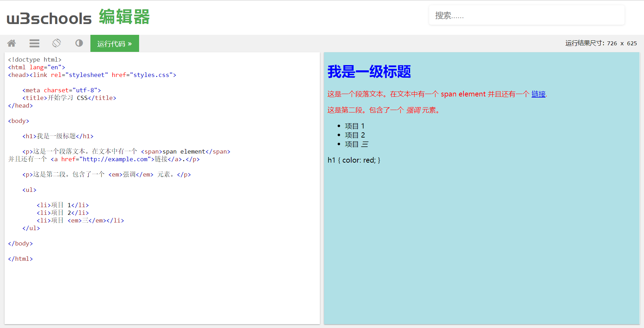This screenshot has height=328, width=644.
Task: Click the 编辑器 title text
Action: click(124, 17)
